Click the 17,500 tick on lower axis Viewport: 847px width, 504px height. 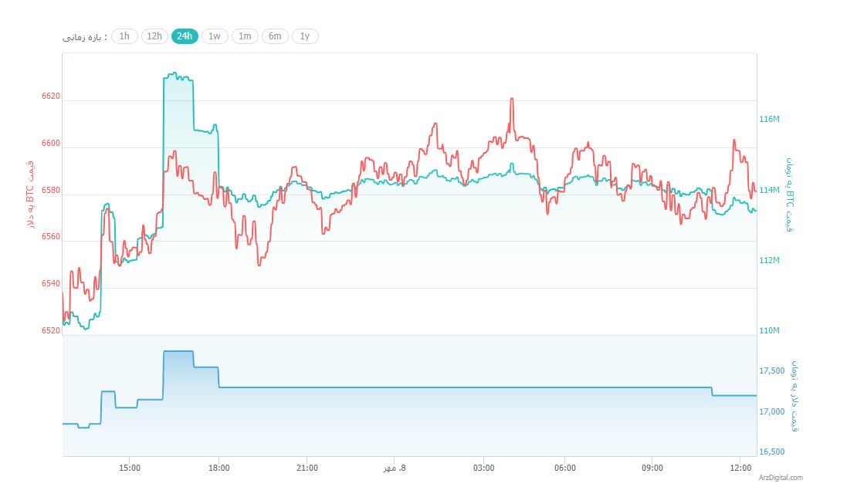click(772, 371)
